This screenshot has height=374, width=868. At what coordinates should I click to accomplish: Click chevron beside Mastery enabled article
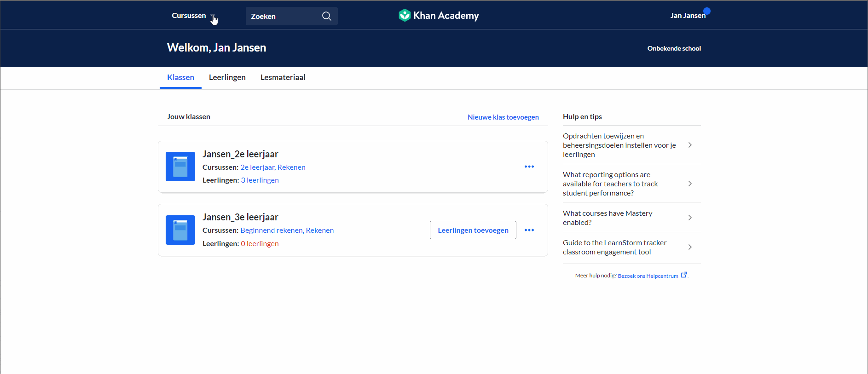[690, 218]
